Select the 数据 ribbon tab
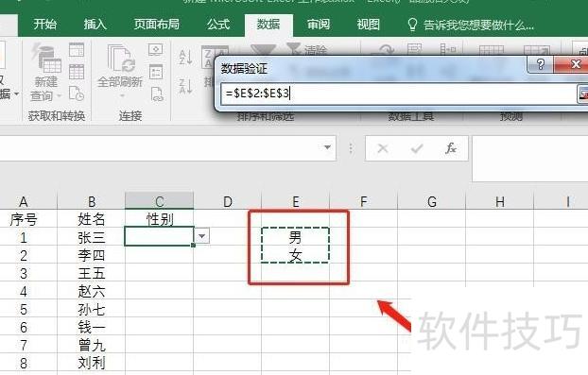Image resolution: width=588 pixels, height=375 pixels. click(x=268, y=25)
